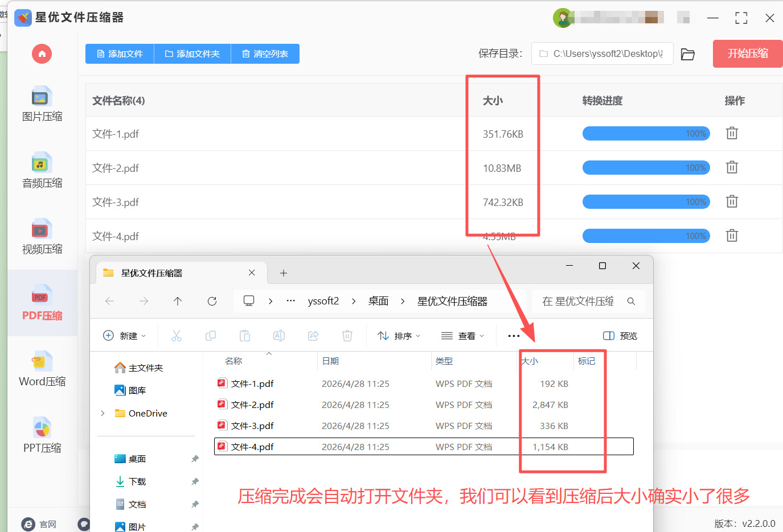This screenshot has width=783, height=532.
Task: Open 官网 official website link
Action: pyautogui.click(x=39, y=524)
